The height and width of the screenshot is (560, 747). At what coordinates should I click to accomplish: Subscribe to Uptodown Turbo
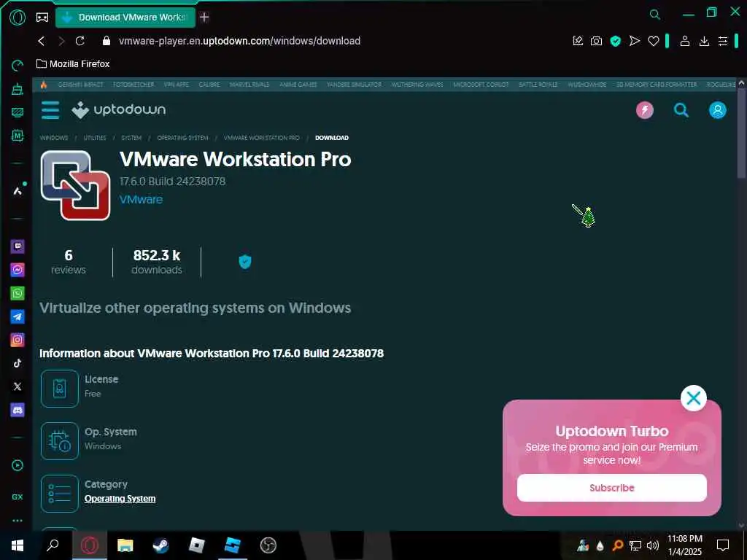(x=612, y=488)
